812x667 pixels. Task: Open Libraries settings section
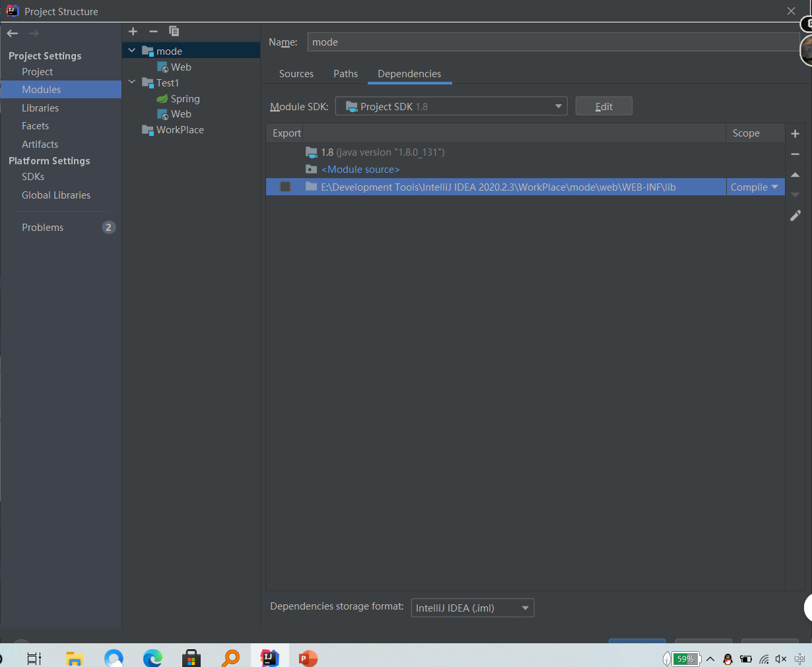[x=40, y=108]
